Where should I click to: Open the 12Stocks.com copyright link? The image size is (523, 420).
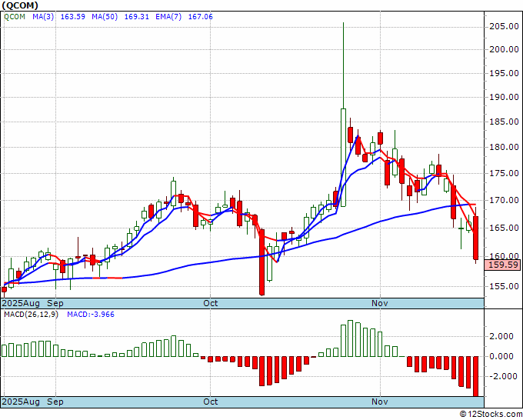pyautogui.click(x=491, y=415)
